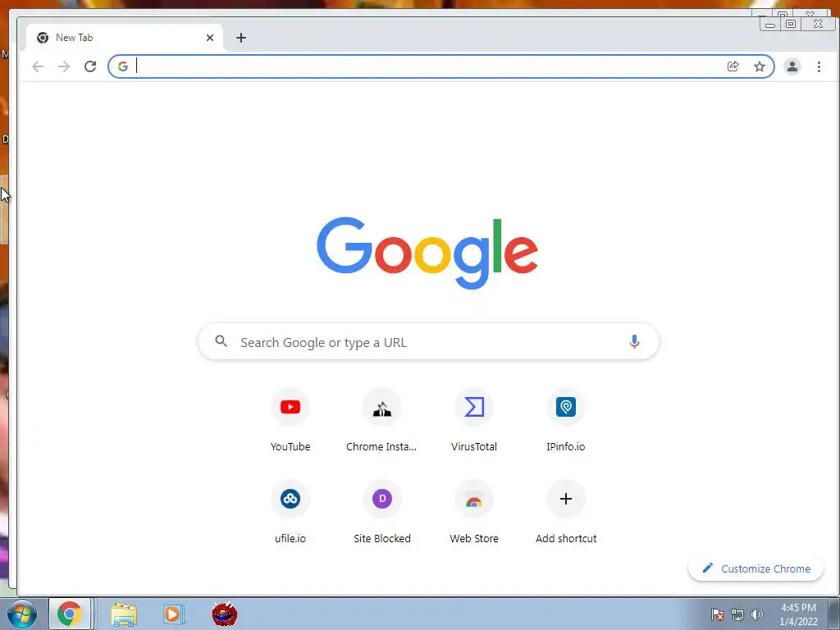Click the Add shortcut plus tile

[566, 514]
